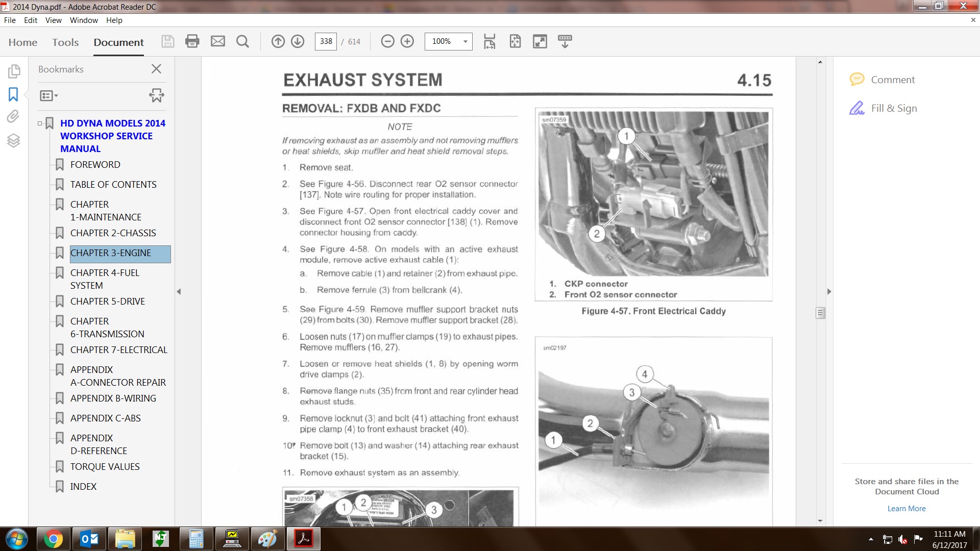This screenshot has height=551, width=980.
Task: Click the zoom out minus icon
Action: pos(387,41)
